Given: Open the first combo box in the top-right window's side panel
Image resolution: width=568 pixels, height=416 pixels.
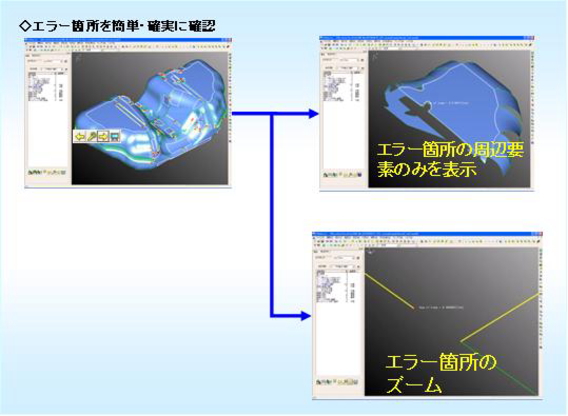Looking at the screenshot, I should click(x=348, y=60).
